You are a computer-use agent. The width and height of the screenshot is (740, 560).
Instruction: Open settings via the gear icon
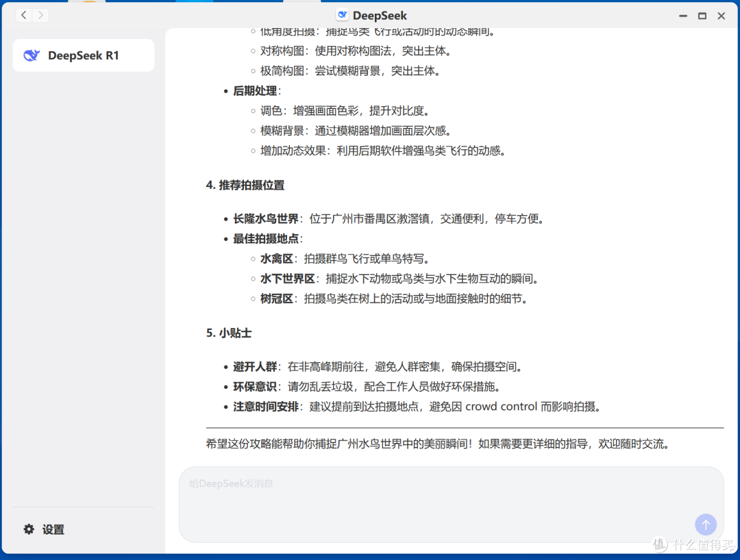pyautogui.click(x=29, y=529)
